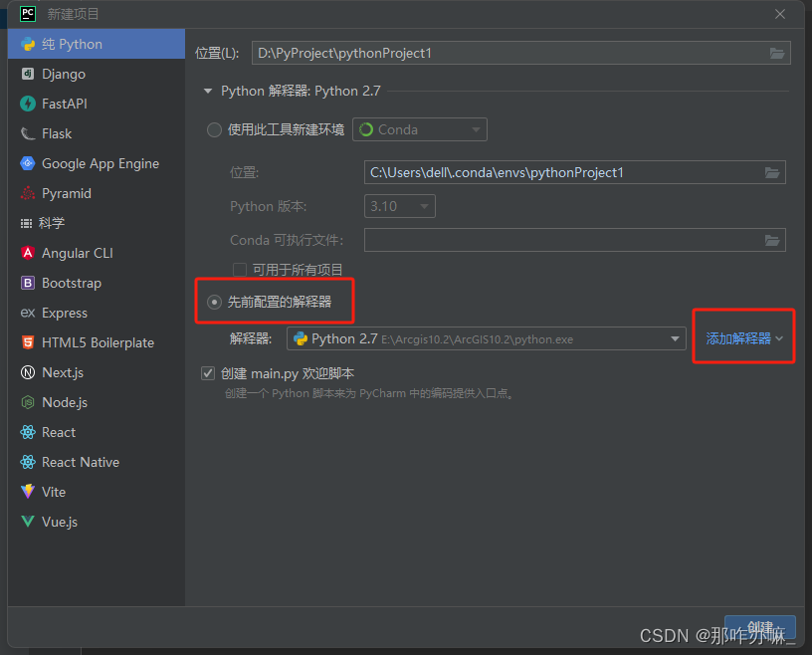
Task: Enable the 可用于所有项目 checkbox
Action: pos(238,268)
